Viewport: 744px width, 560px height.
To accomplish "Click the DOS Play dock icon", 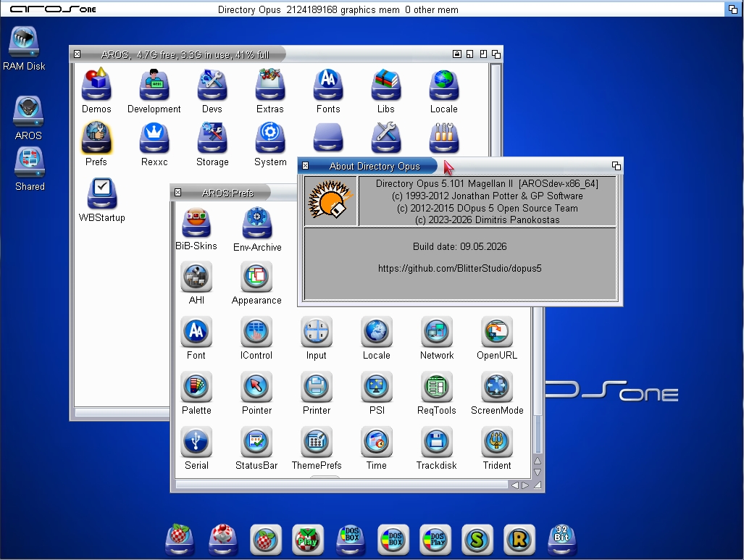I will [435, 540].
